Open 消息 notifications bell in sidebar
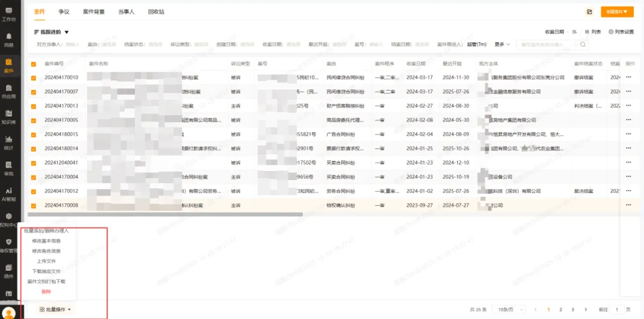 click(x=9, y=39)
